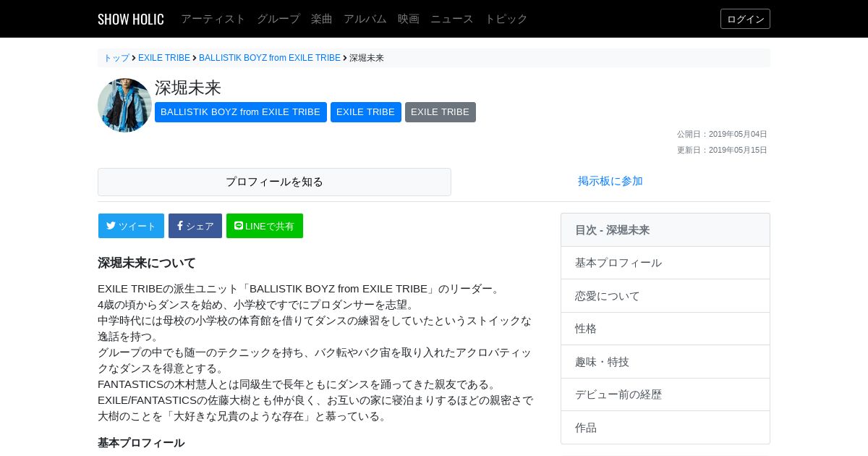The width and height of the screenshot is (868, 456).
Task: Click the 深堀未来について heading
Action: (x=147, y=263)
